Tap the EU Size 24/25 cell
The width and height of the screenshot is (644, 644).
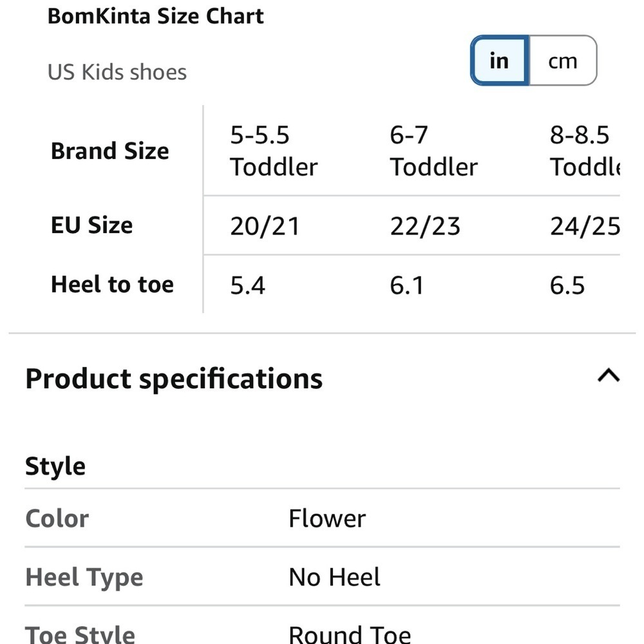(585, 226)
